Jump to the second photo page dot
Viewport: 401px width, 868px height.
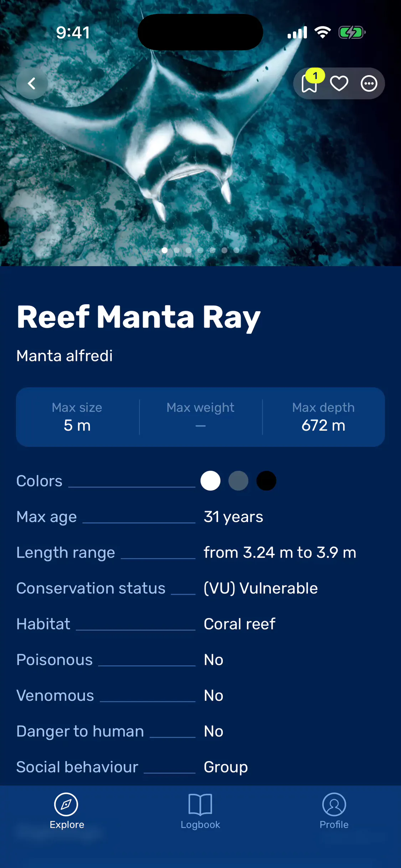pos(176,250)
